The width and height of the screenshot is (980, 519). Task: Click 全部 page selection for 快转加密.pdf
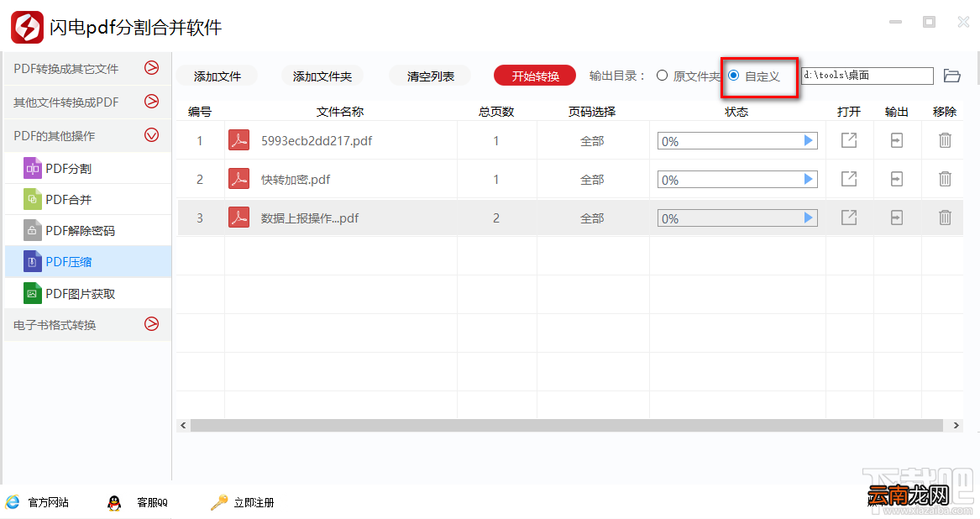(592, 180)
